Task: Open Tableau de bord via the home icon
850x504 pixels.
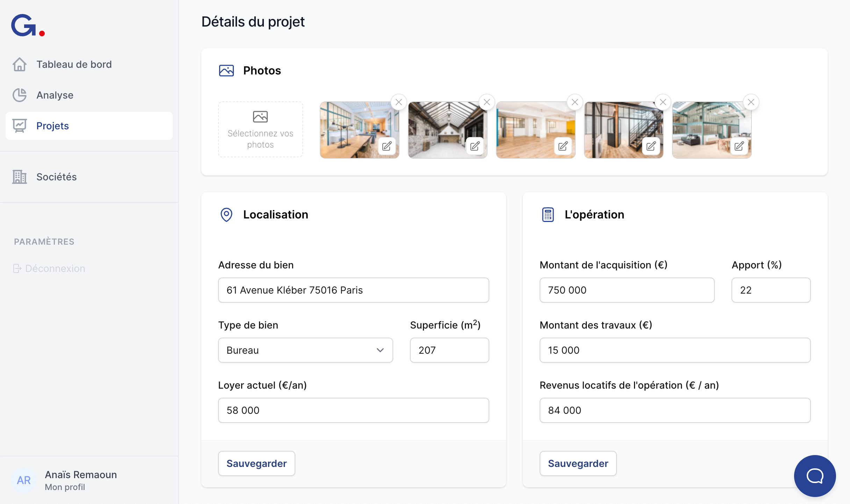Action: 20,64
